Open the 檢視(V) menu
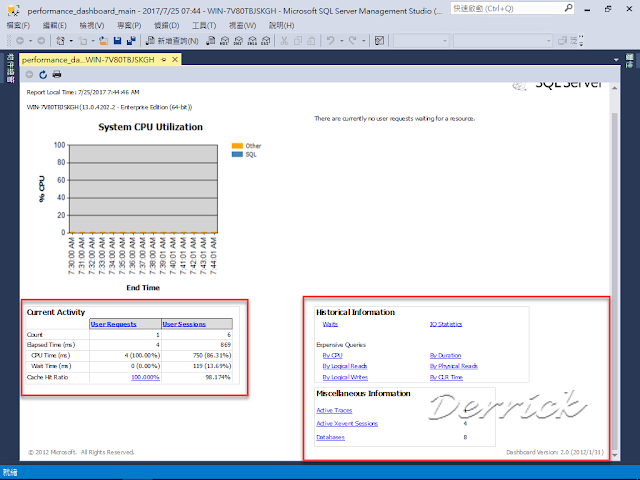 point(92,25)
